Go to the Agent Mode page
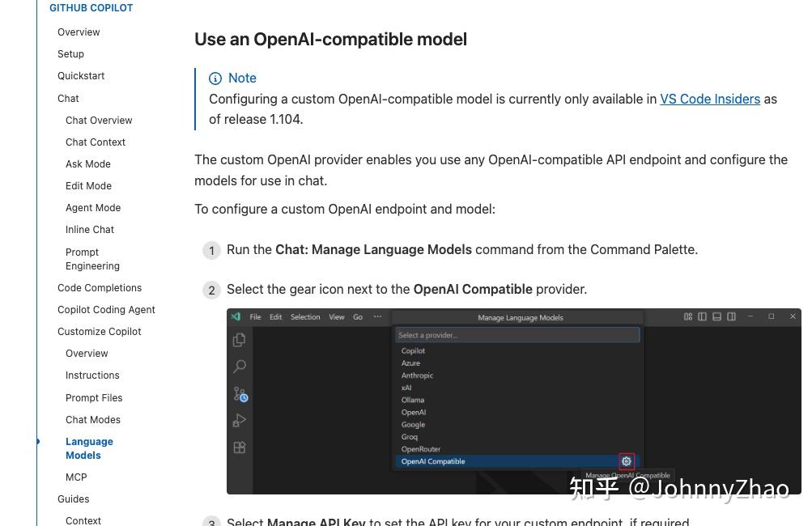 point(93,208)
